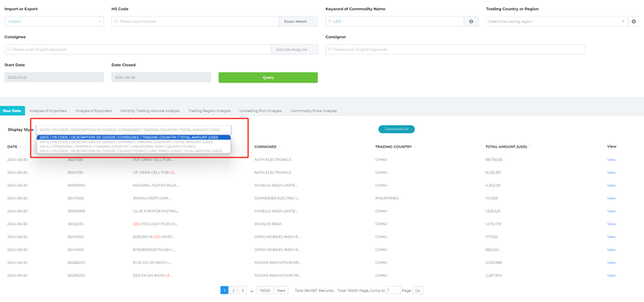Toggle the Exact Match checkbox

pyautogui.click(x=311, y=22)
